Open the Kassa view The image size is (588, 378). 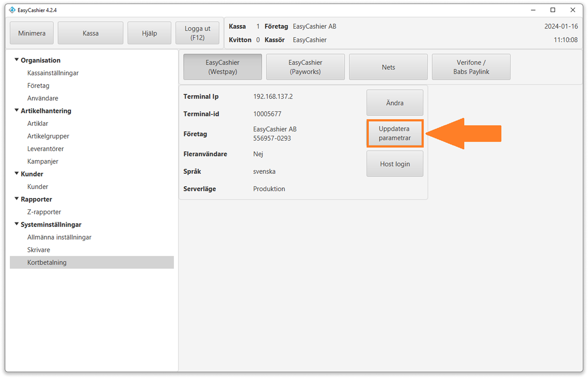click(x=90, y=33)
